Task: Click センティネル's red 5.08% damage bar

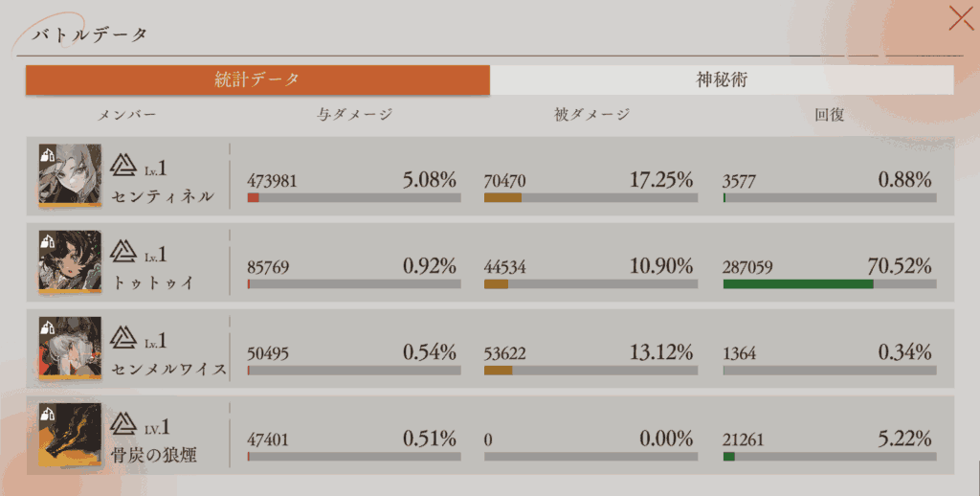Action: (x=254, y=198)
